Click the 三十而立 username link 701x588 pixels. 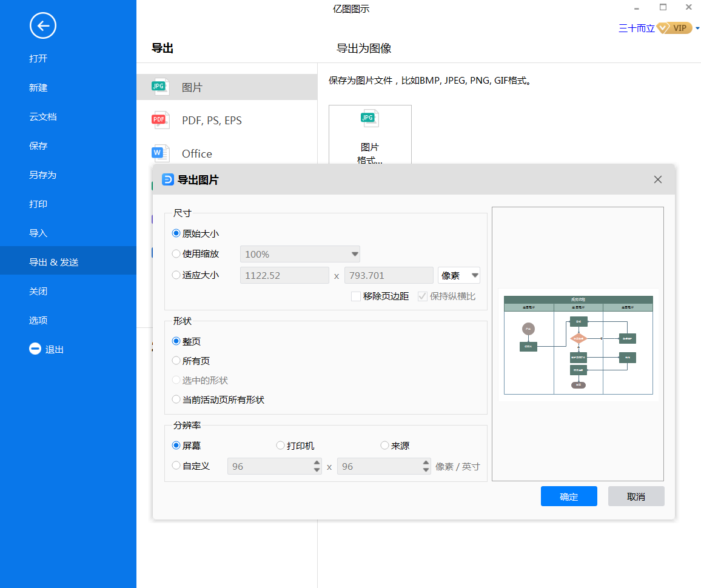pyautogui.click(x=636, y=28)
